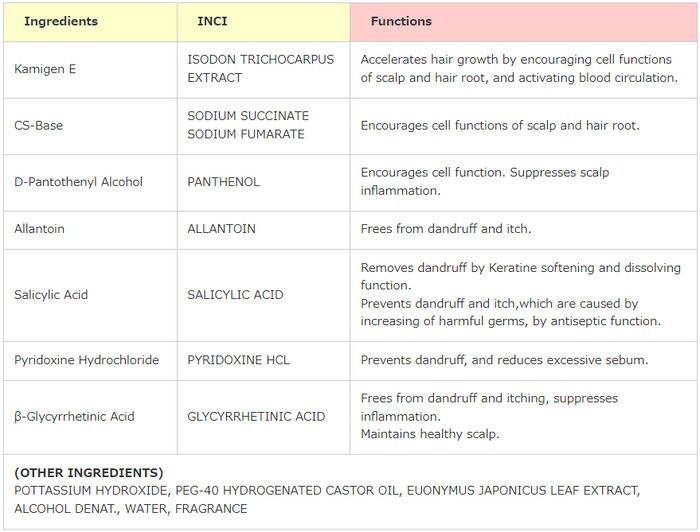
Task: Select the Pyridoxine Hydrochloride ingredient cell
Action: (x=87, y=360)
